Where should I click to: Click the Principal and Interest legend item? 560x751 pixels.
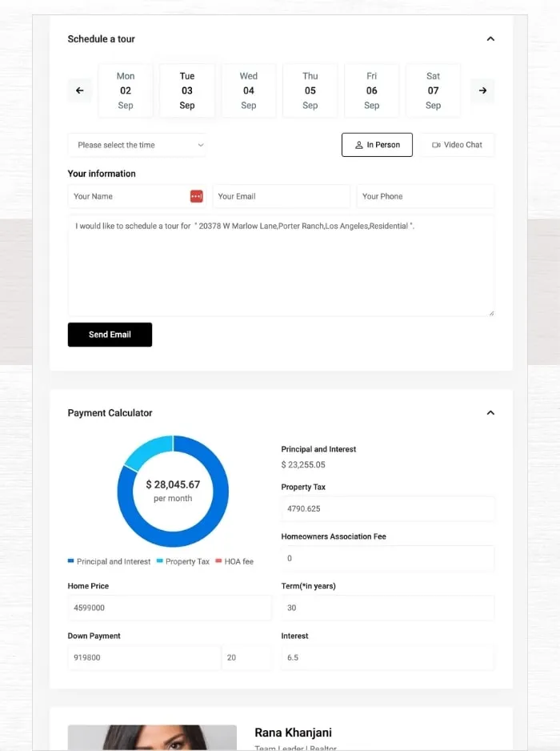click(x=109, y=561)
